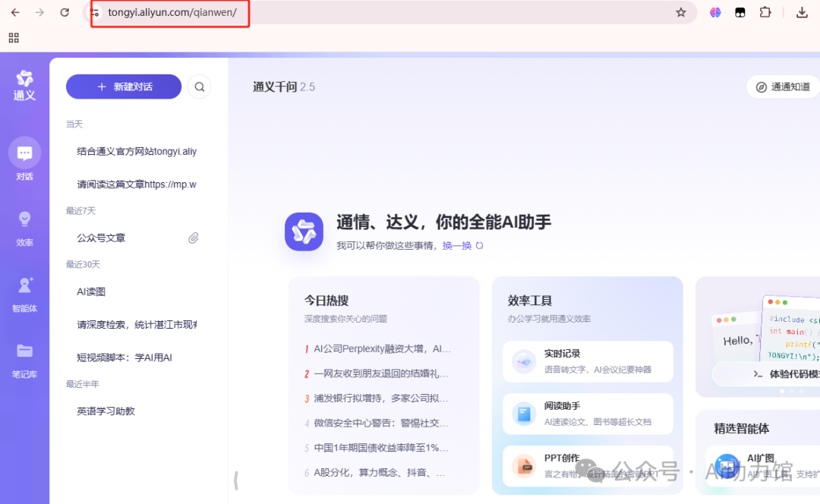Click the 实时记录 tool icon

click(523, 361)
